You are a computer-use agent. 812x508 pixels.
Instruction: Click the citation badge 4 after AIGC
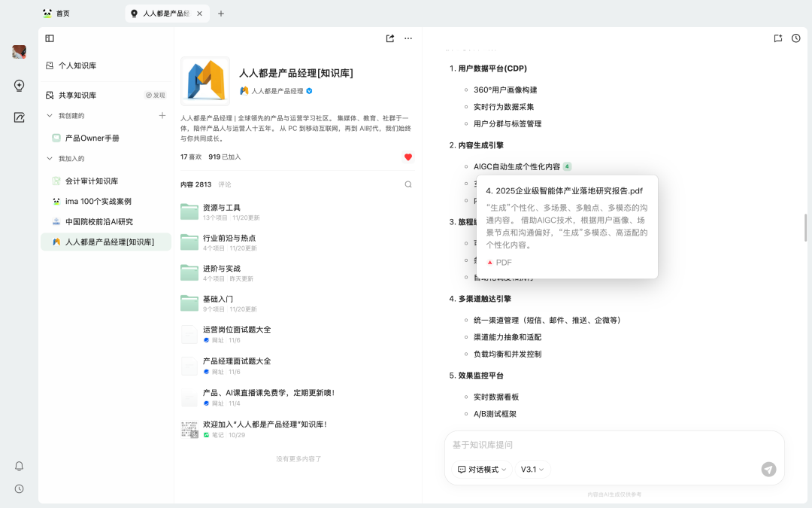(x=567, y=166)
